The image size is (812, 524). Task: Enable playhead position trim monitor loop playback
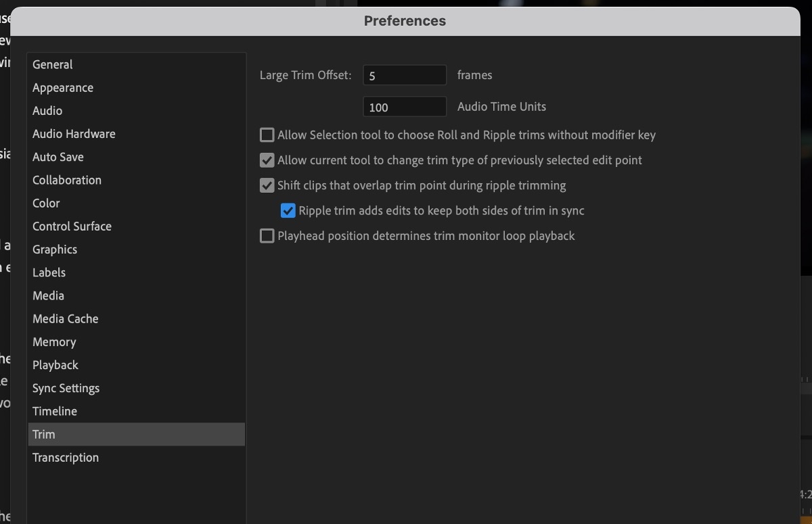tap(267, 235)
